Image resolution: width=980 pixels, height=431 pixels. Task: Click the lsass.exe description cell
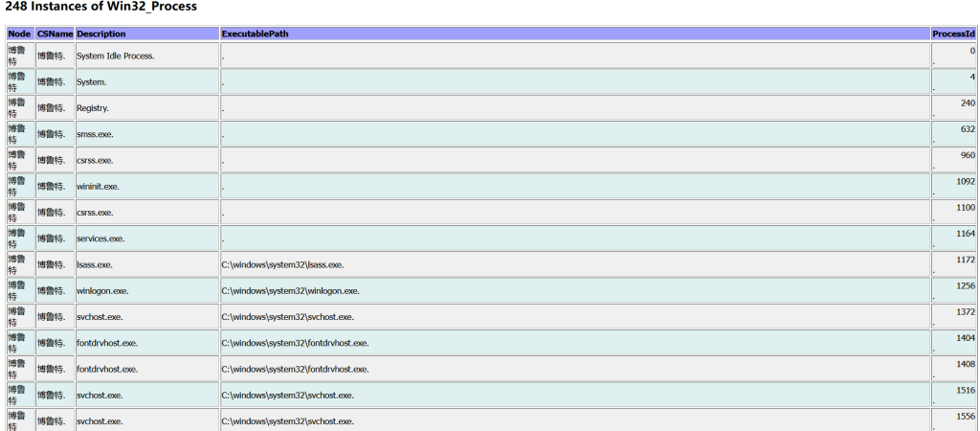point(95,264)
